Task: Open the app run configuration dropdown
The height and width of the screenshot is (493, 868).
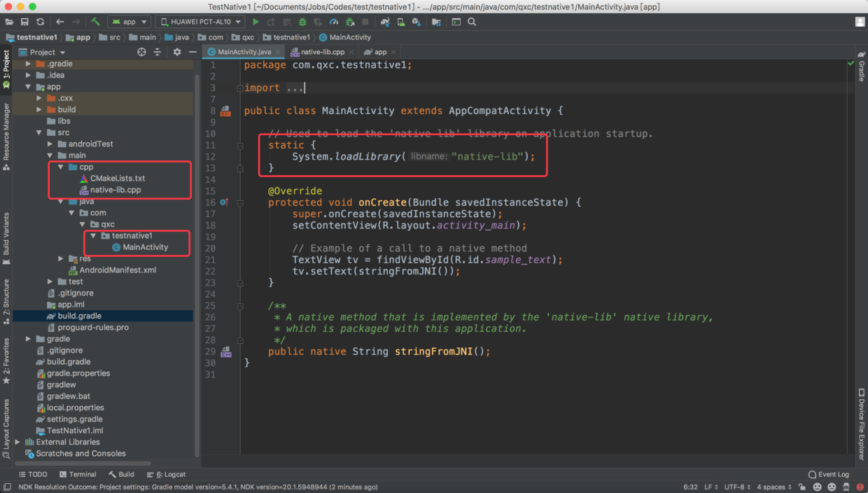Action: 129,22
